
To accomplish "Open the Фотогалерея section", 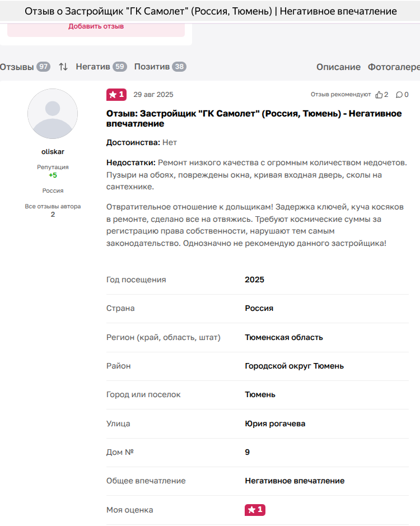I will tap(394, 67).
